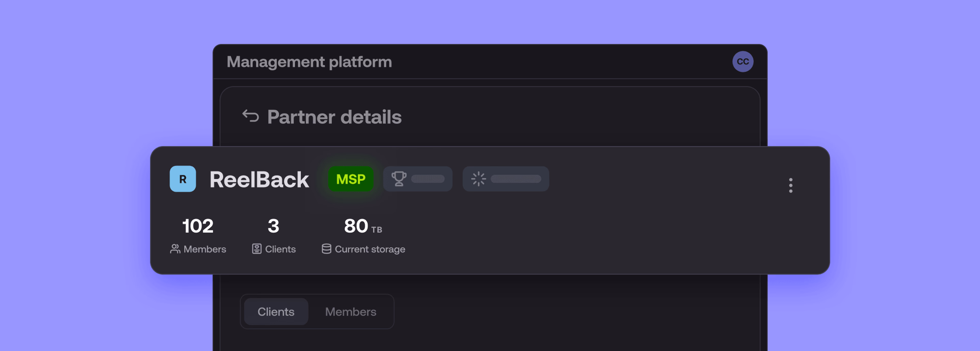
Task: Click the Management platform title
Action: (x=309, y=62)
